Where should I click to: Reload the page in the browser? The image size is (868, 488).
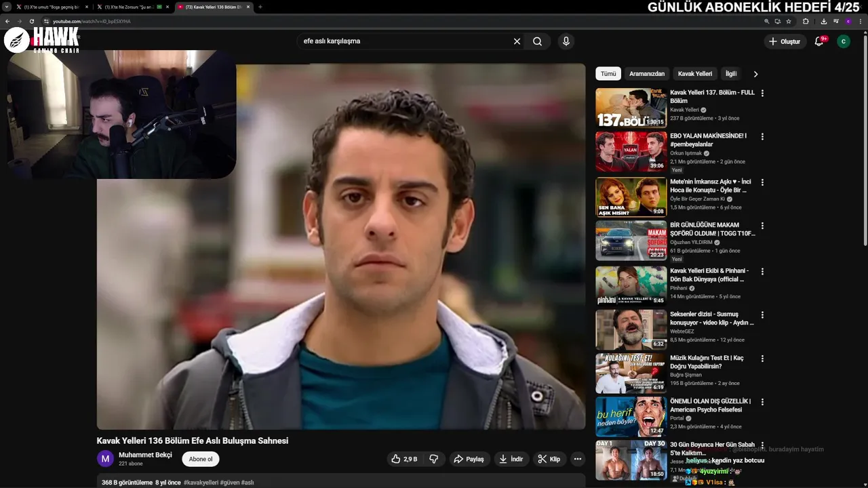coord(31,21)
